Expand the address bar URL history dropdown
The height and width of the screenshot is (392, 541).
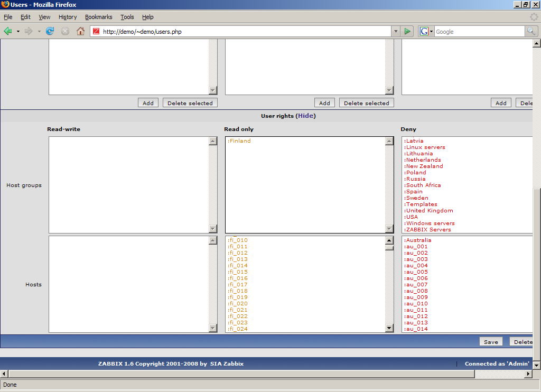(x=396, y=31)
